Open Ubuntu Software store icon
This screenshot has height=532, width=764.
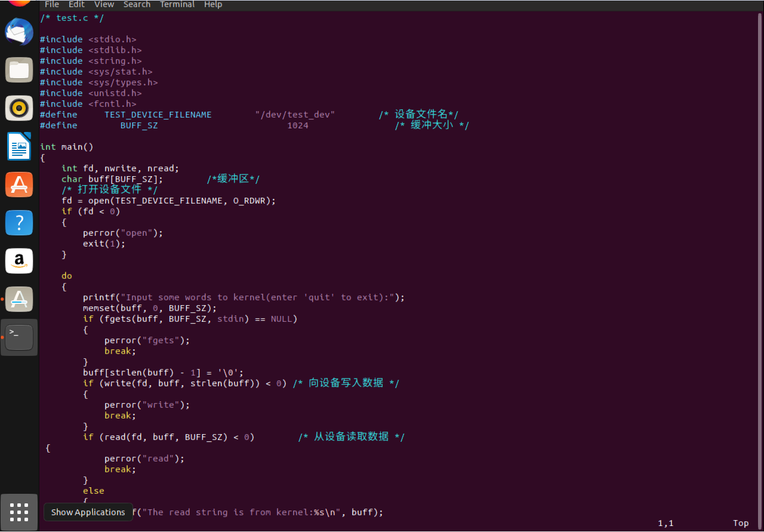tap(19, 184)
